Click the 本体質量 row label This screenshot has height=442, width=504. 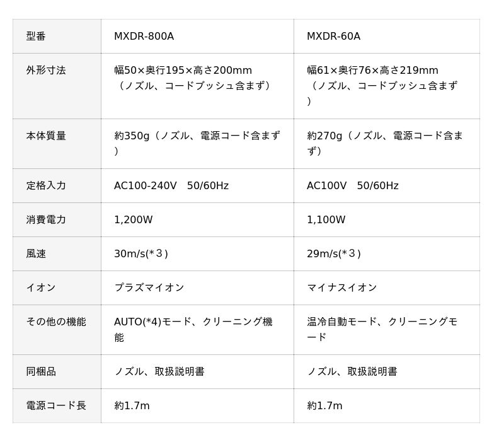(x=46, y=136)
